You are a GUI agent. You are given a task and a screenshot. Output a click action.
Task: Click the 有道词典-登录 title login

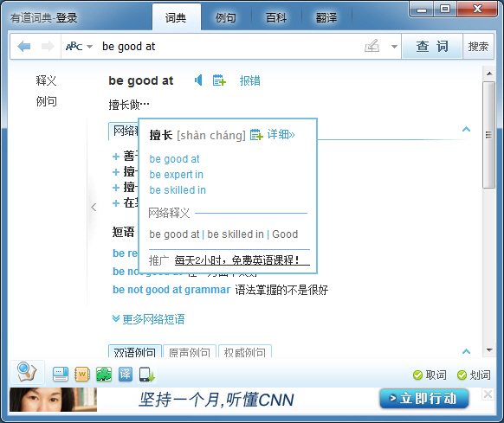[x=43, y=17]
